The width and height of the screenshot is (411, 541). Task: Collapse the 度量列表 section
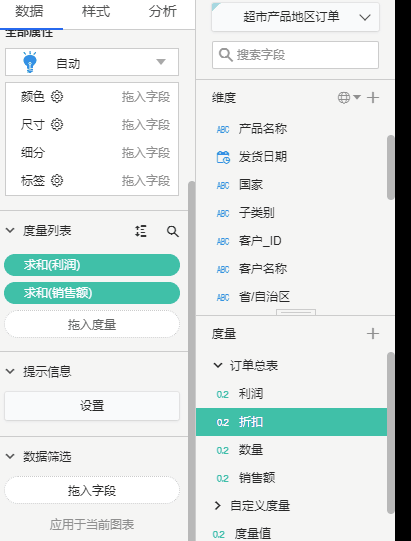point(10,230)
